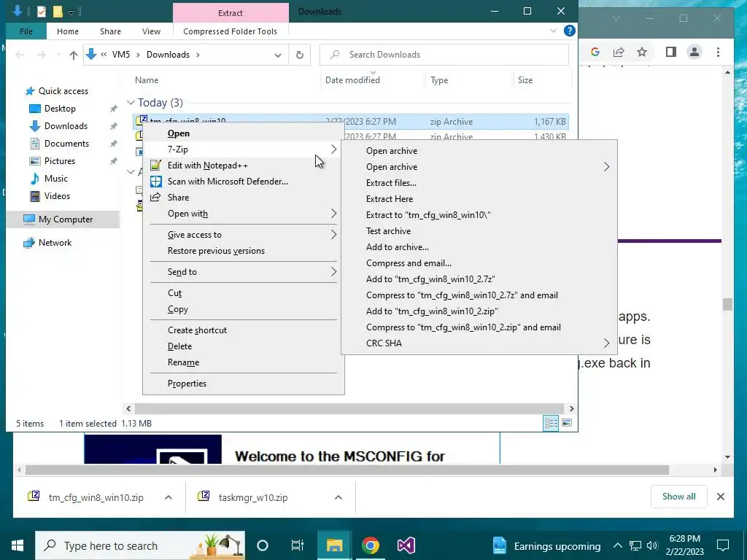Viewport: 747px width, 560px height.
Task: Sort by Date modified column header
Action: coord(352,80)
